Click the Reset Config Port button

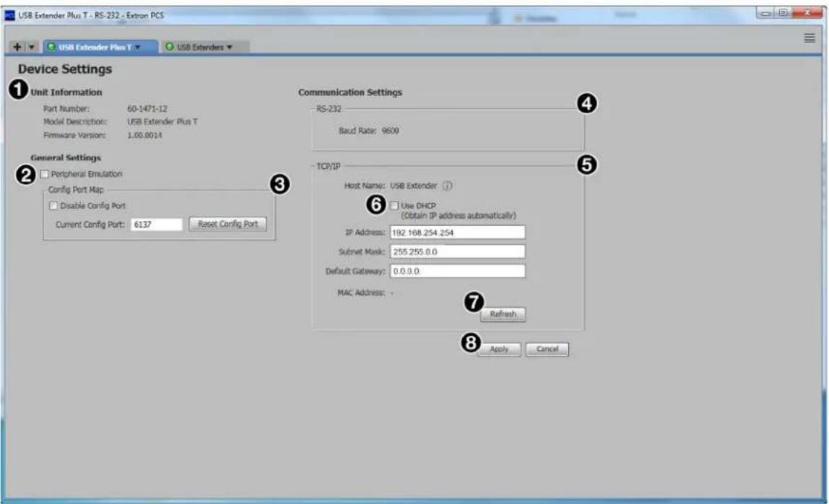pos(228,225)
